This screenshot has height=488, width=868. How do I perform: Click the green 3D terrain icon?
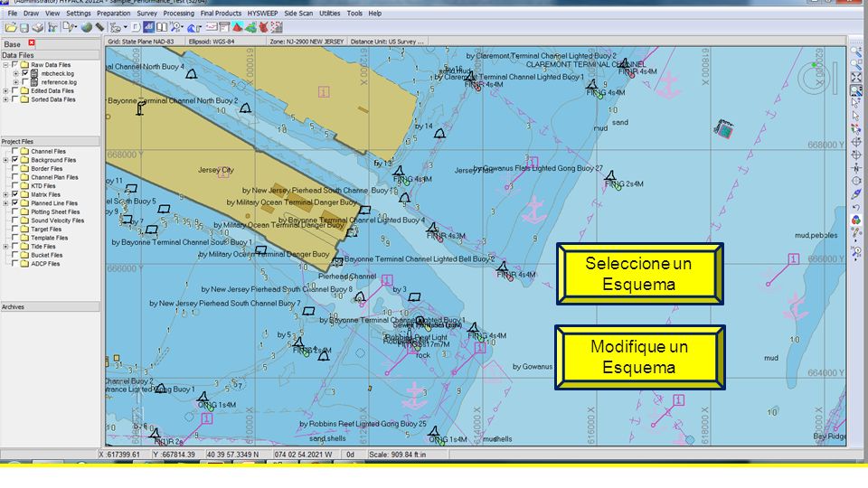click(250, 27)
